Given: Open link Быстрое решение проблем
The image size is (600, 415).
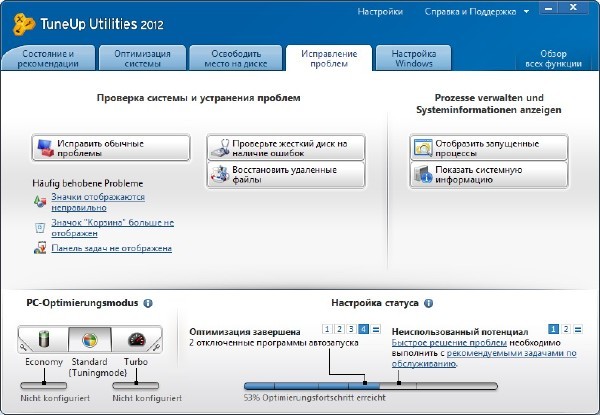Looking at the screenshot, I should click(449, 343).
